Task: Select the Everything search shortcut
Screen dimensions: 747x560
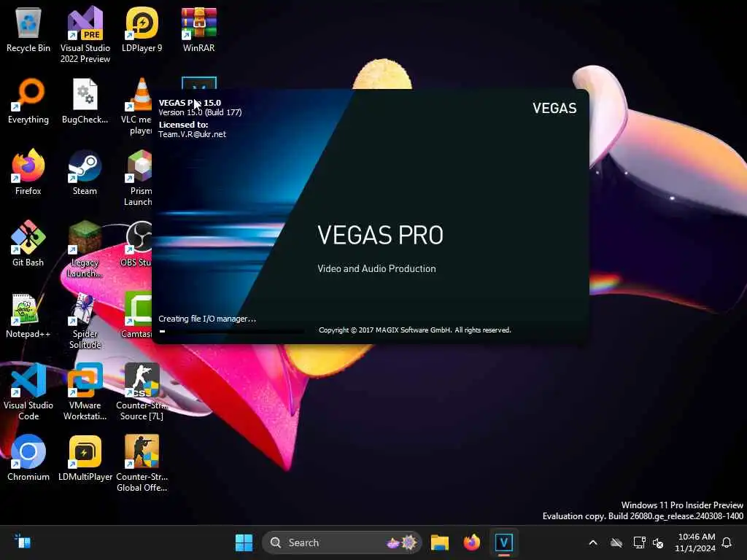Action: click(x=28, y=101)
